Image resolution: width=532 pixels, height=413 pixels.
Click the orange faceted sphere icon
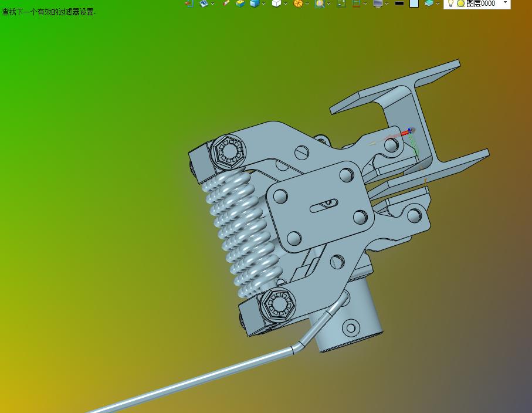pyautogui.click(x=298, y=4)
